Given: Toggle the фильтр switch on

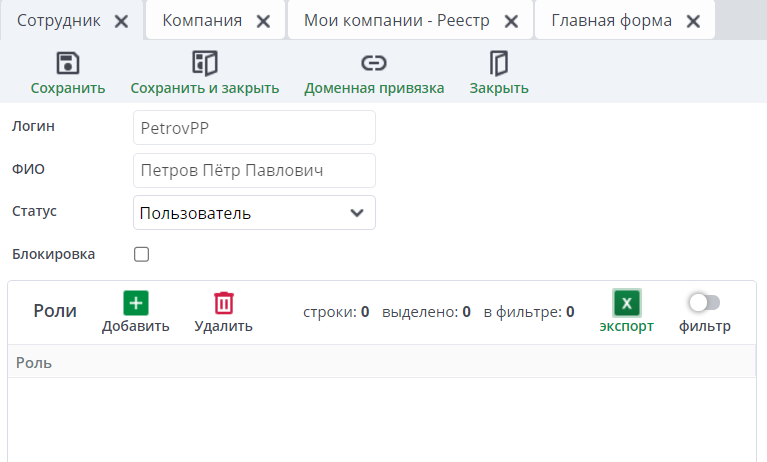Looking at the screenshot, I should pos(704,302).
